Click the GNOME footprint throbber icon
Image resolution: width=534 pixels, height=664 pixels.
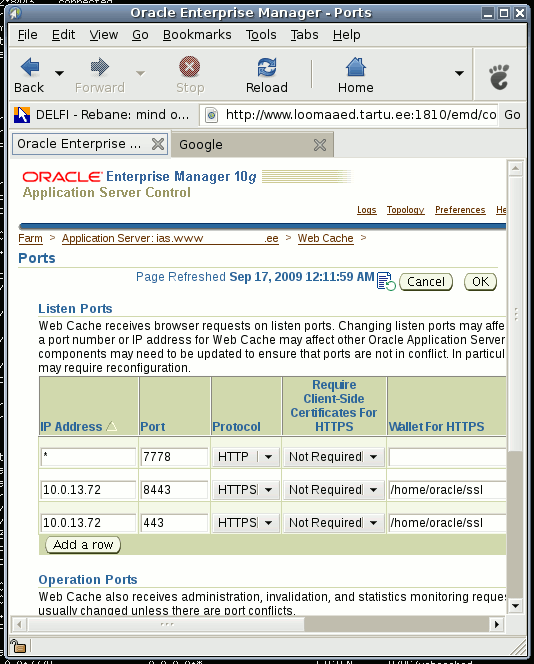tap(499, 77)
